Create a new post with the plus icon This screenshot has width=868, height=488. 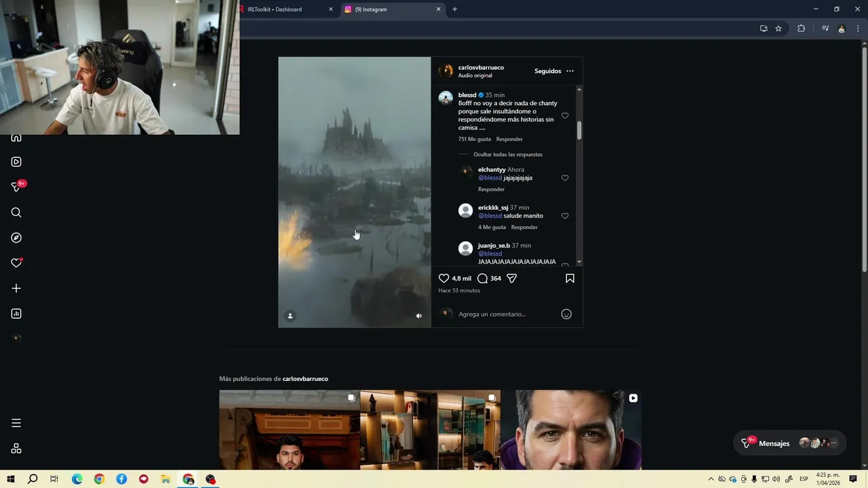[16, 288]
